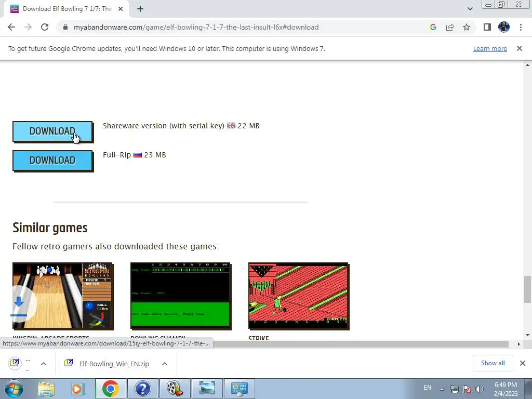Viewport: 532px width, 399px height.
Task: Switch to Chrome in taskbar
Action: click(x=110, y=389)
